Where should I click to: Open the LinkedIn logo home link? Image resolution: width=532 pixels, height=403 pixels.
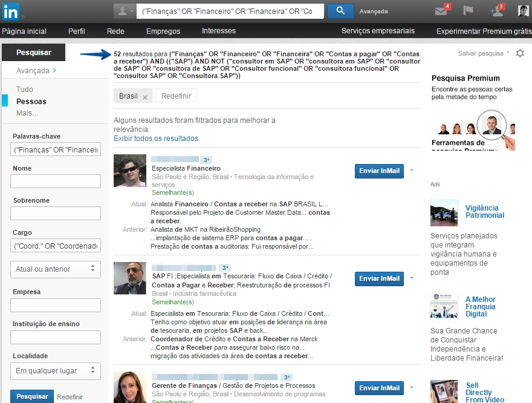(11, 11)
